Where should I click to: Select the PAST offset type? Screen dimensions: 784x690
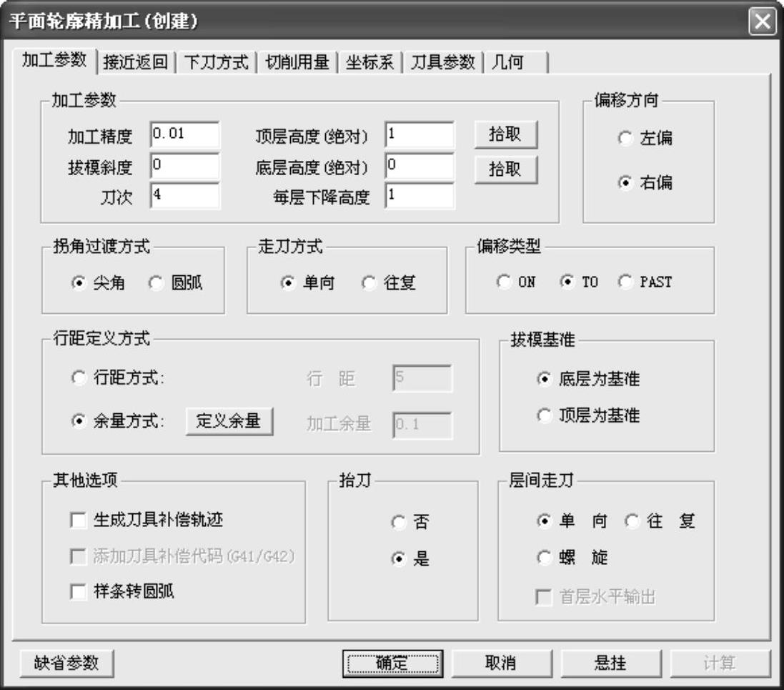[x=626, y=282]
